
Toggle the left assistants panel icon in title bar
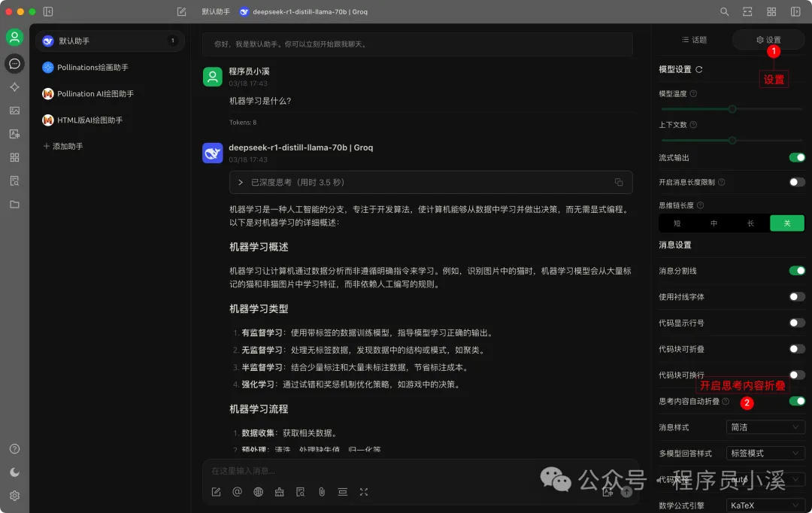point(48,11)
